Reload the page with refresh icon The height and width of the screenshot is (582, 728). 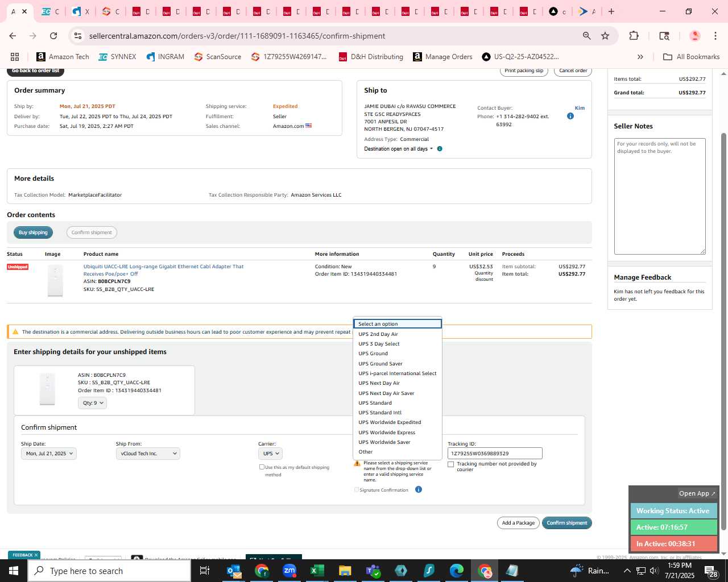coord(53,36)
